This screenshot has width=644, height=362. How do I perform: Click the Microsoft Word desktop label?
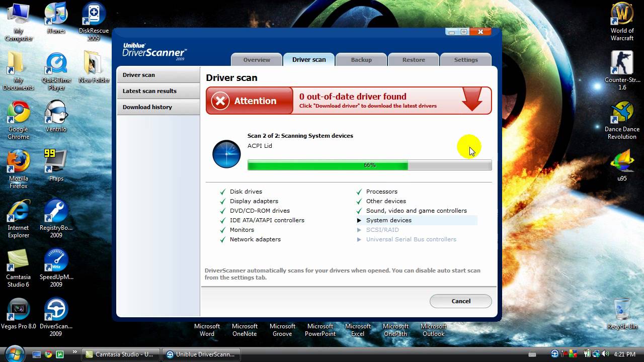click(x=207, y=330)
